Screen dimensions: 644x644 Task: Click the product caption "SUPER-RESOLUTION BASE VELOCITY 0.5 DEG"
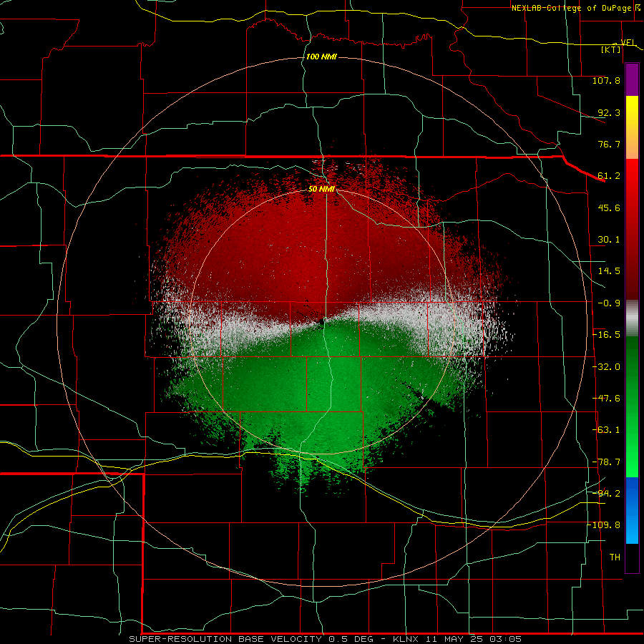point(251,639)
